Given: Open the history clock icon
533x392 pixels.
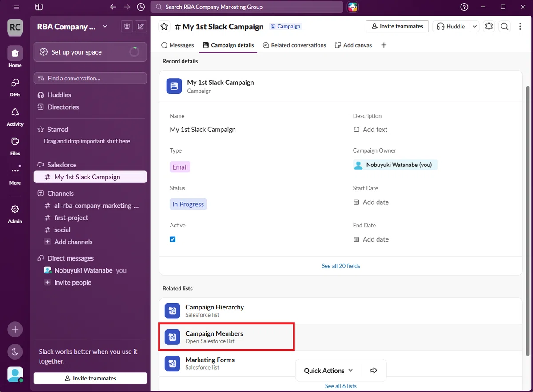Looking at the screenshot, I should click(141, 7).
